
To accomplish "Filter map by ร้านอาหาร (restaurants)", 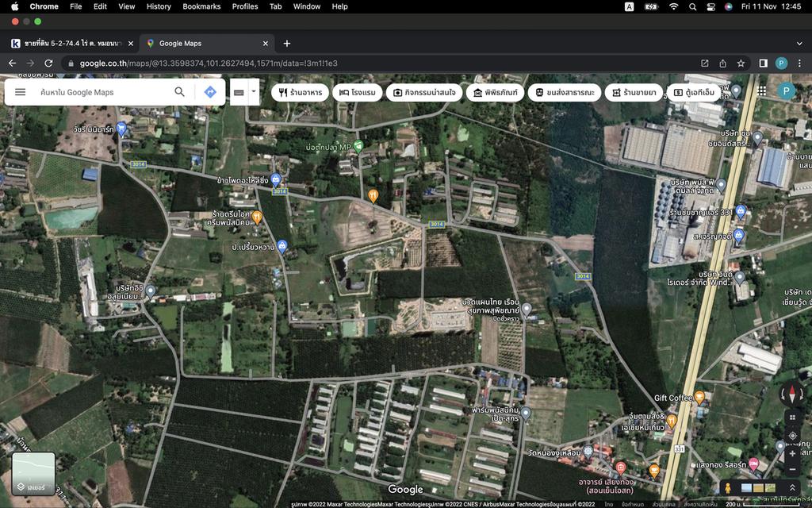I will click(301, 92).
